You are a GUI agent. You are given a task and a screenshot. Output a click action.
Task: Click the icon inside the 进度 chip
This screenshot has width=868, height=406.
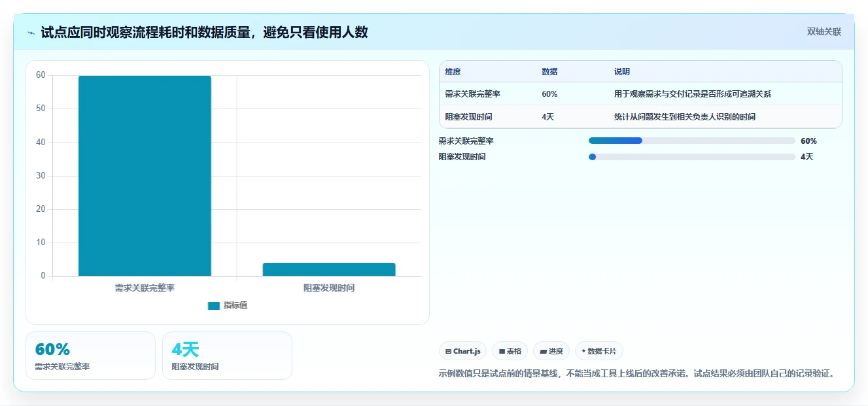(543, 352)
